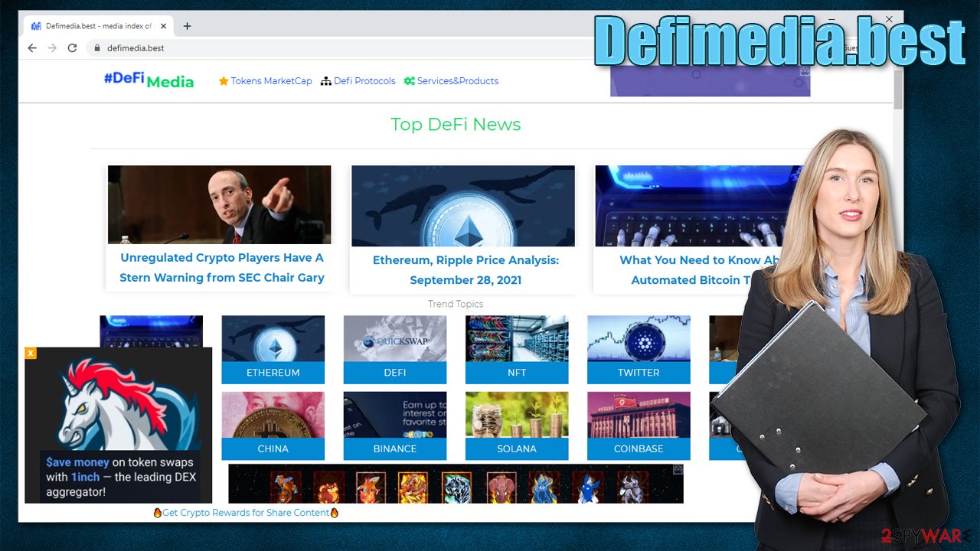Select the ETHEREUM trend topic
The image size is (980, 551).
click(273, 373)
